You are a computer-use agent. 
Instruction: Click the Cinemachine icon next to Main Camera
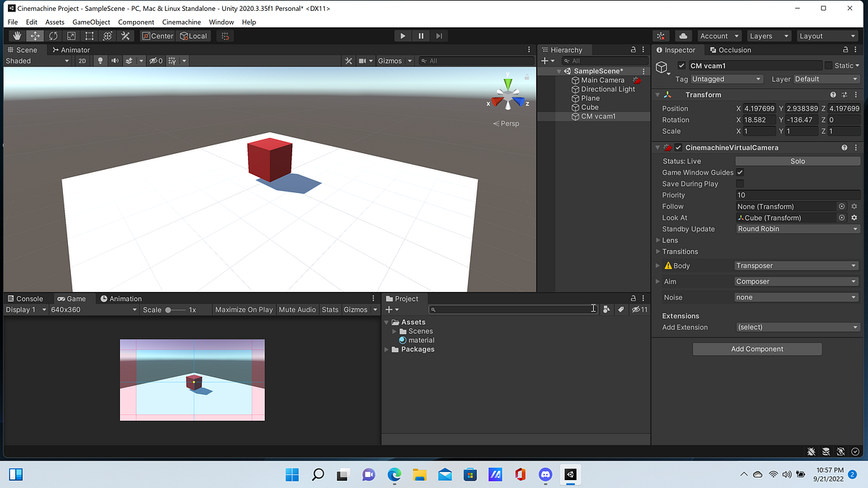click(x=637, y=80)
